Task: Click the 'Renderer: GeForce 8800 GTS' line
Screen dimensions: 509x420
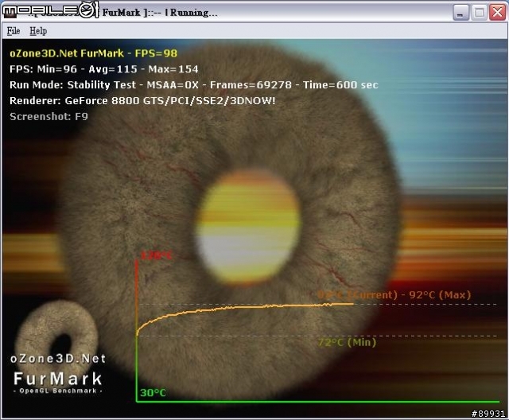Action: coord(142,100)
